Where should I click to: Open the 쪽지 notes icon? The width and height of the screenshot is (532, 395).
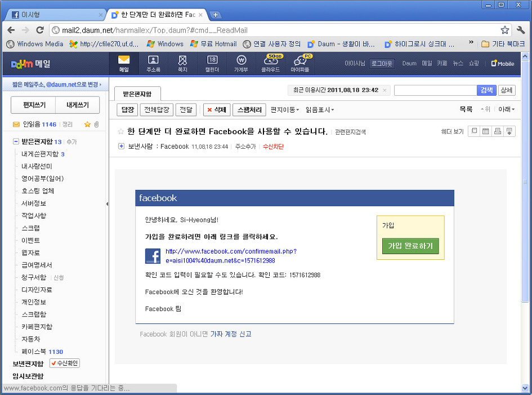(182, 64)
